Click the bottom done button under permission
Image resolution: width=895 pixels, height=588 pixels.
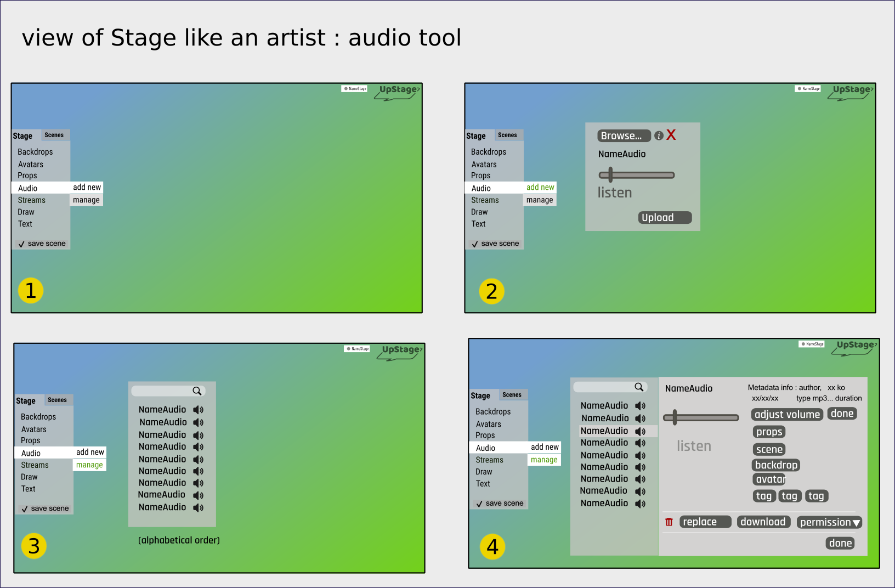pyautogui.click(x=841, y=543)
